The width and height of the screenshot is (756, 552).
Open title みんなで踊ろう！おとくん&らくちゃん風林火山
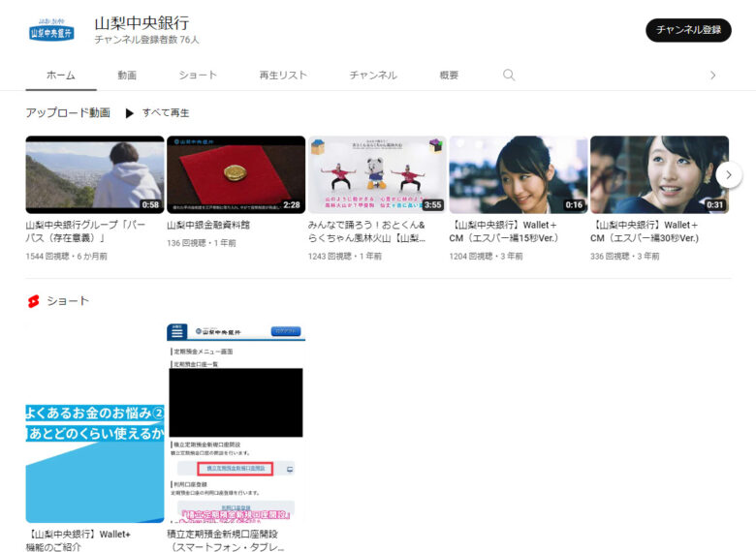(x=367, y=231)
